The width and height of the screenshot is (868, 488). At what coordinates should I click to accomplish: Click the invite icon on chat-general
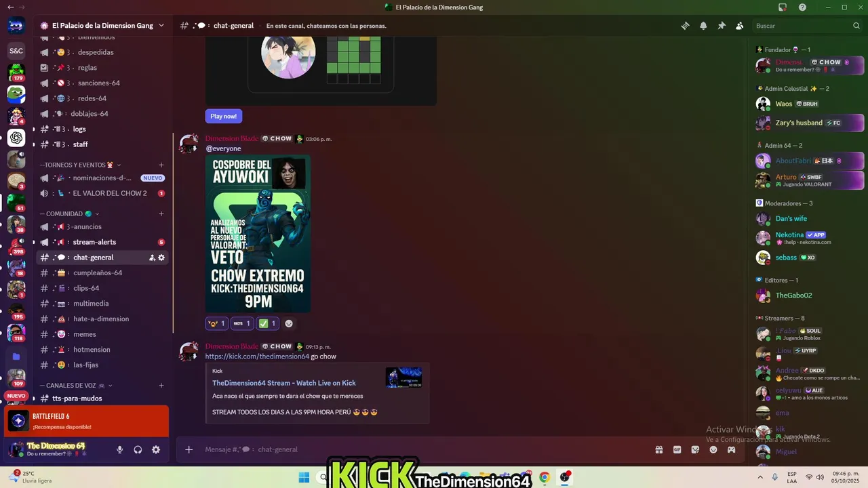[152, 258]
